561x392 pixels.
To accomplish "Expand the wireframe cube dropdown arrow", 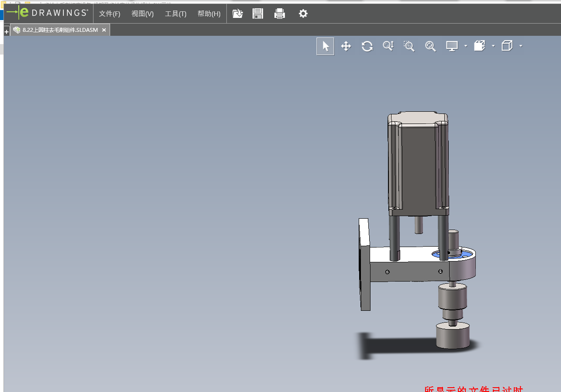I will pyautogui.click(x=521, y=46).
